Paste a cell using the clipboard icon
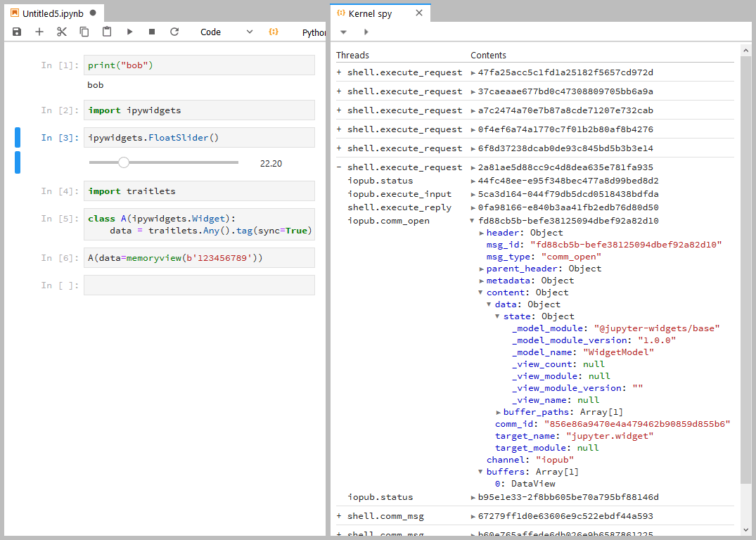The width and height of the screenshot is (756, 540). click(106, 32)
